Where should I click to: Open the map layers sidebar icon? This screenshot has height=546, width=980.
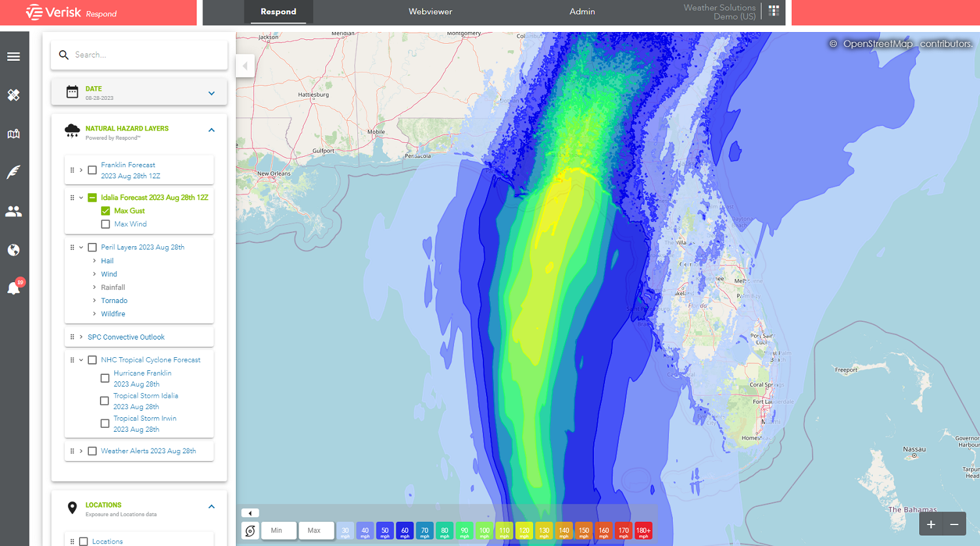point(14,133)
